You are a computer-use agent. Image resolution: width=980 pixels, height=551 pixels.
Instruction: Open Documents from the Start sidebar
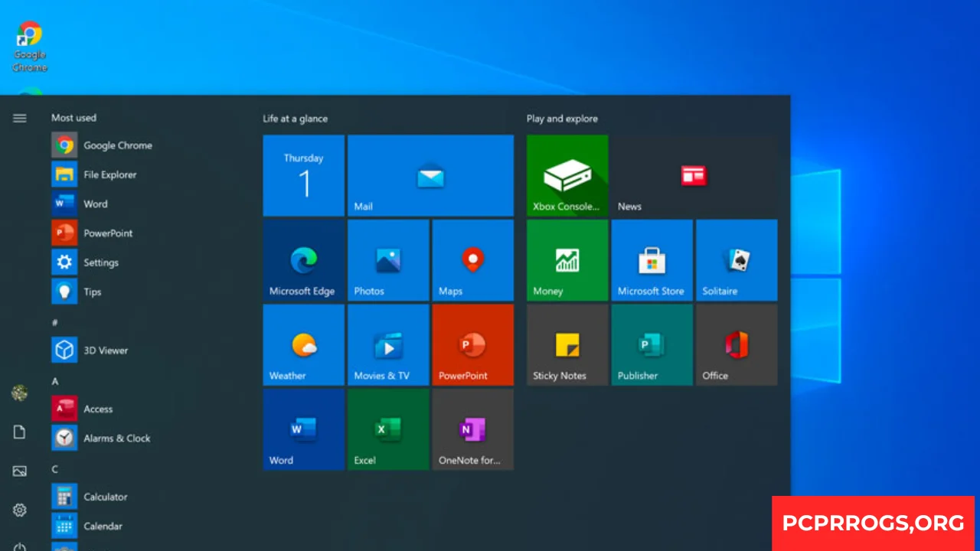(20, 432)
